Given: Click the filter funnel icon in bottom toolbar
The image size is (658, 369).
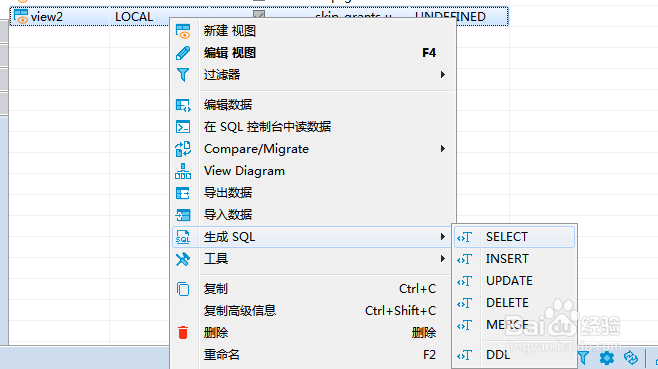Looking at the screenshot, I should coord(583,358).
